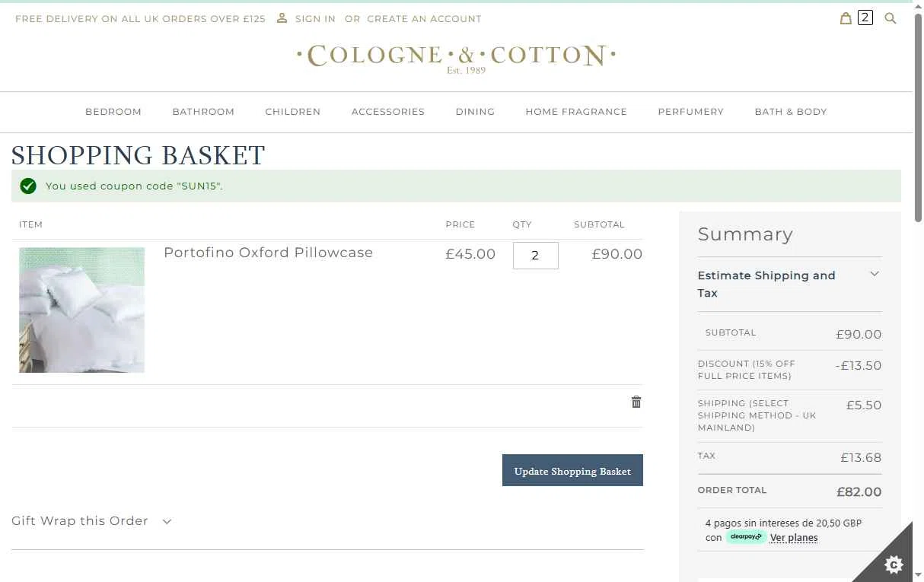Viewport: 924px width, 582px height.
Task: Open the Ver planes link
Action: [x=794, y=537]
